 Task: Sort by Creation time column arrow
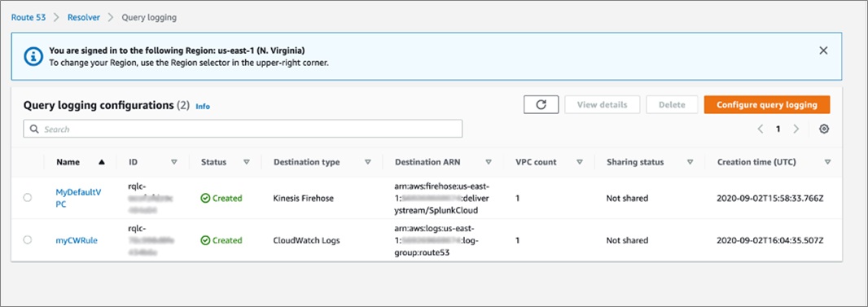(x=827, y=162)
